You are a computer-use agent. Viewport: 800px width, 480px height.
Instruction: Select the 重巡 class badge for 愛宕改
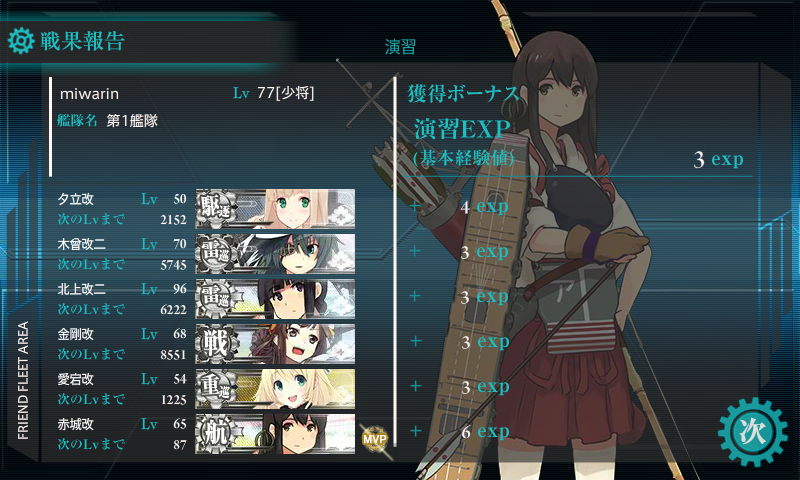tap(216, 389)
